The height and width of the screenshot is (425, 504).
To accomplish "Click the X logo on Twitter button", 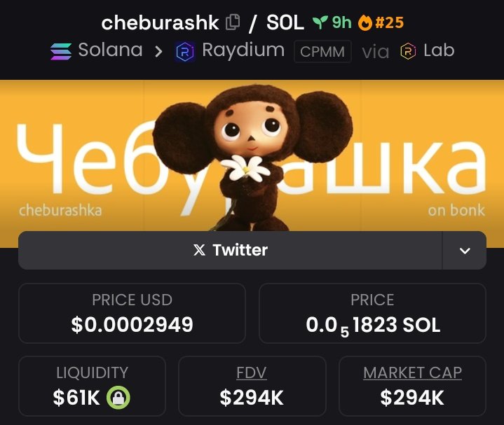I will point(199,250).
